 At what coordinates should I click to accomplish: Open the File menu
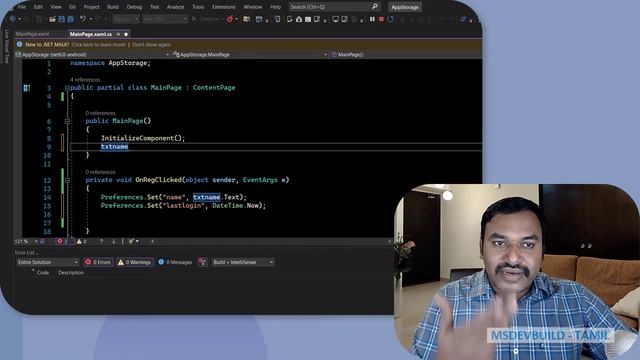coord(22,7)
